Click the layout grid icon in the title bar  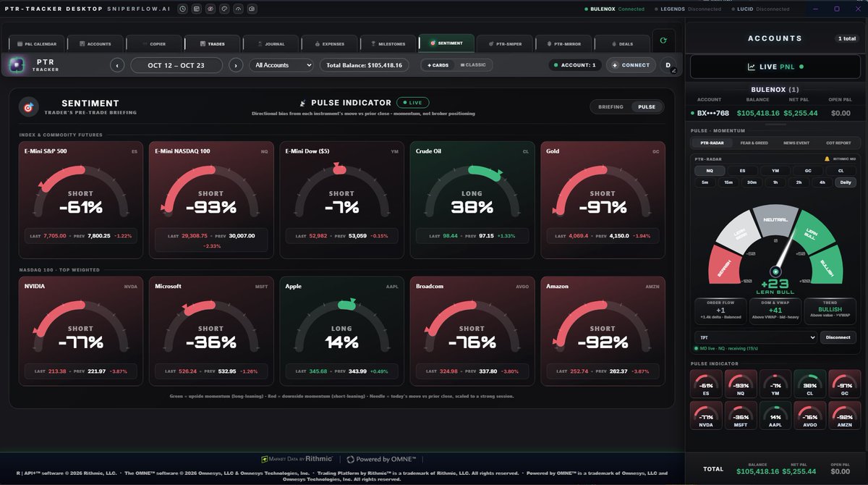(196, 9)
